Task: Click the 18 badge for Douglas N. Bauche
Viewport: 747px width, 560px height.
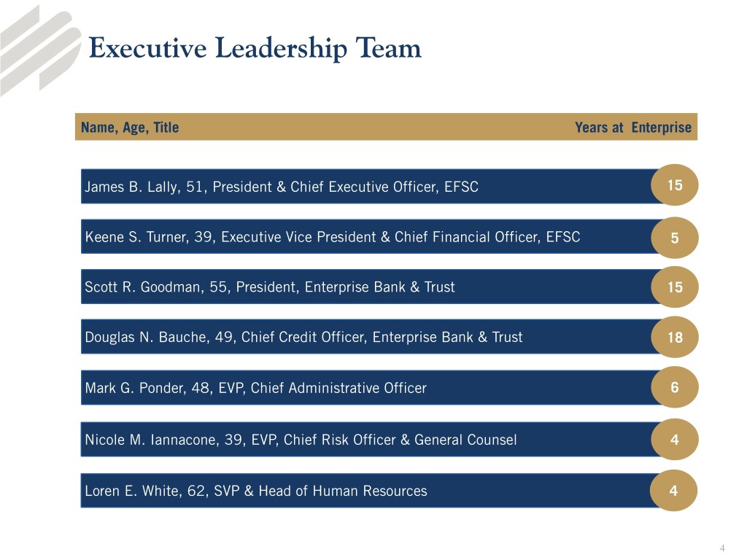Action: coord(676,338)
